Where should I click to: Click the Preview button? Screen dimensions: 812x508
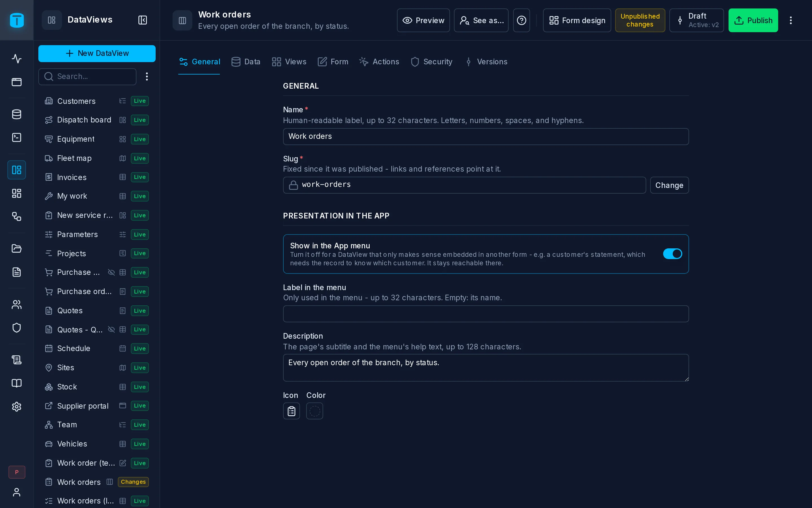point(423,20)
